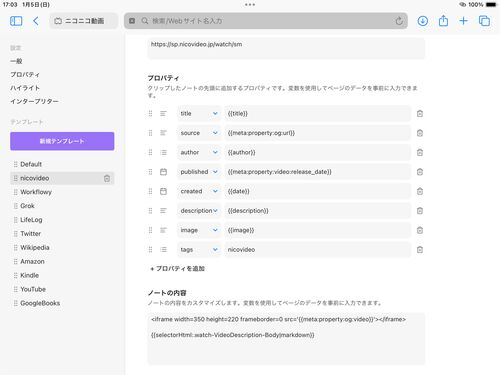
Task: Click the extension icon in the address bar
Action: point(132,21)
